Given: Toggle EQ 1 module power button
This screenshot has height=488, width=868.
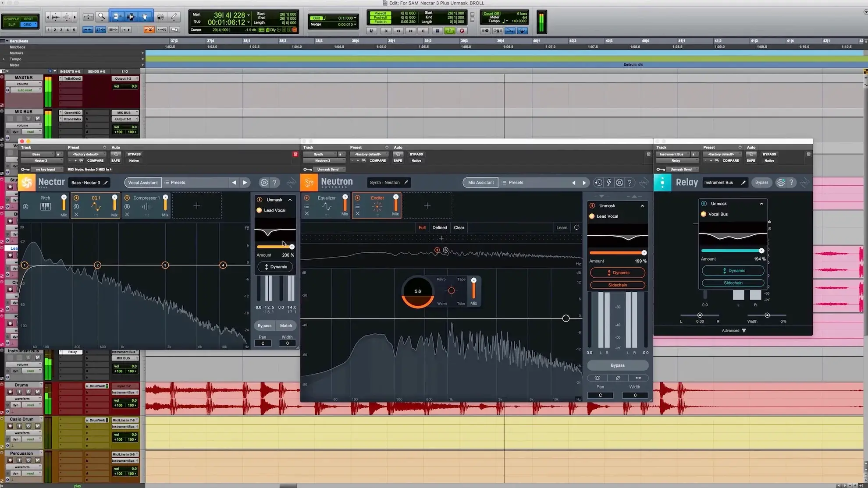Looking at the screenshot, I should (76, 198).
